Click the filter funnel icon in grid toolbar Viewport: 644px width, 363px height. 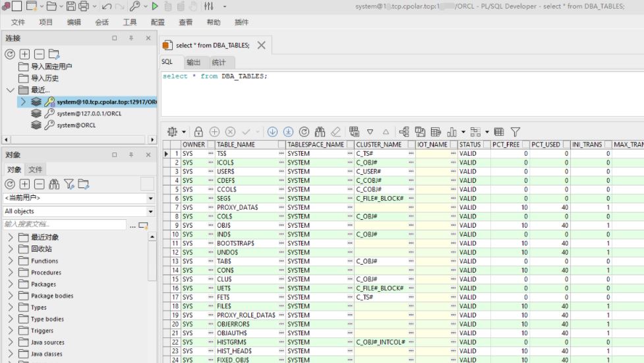pyautogui.click(x=515, y=132)
